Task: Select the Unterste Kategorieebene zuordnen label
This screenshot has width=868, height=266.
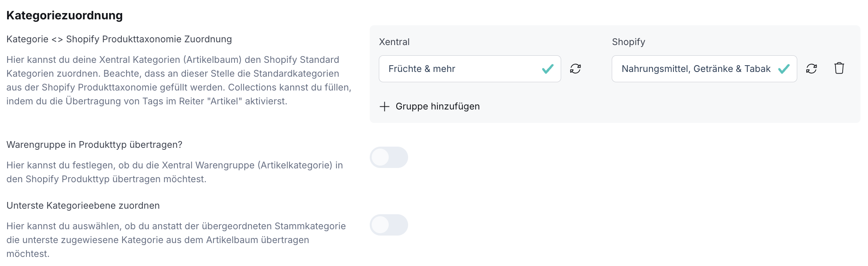Action: [83, 206]
